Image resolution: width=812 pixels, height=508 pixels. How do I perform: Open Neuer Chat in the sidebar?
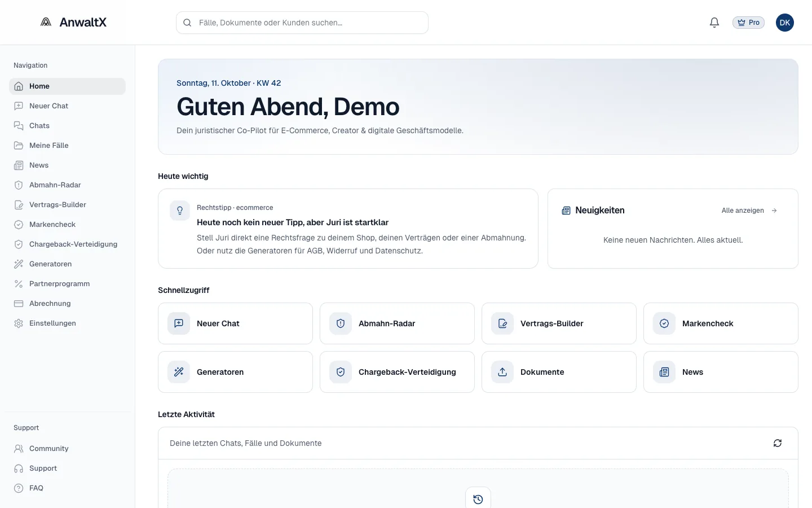(67, 106)
